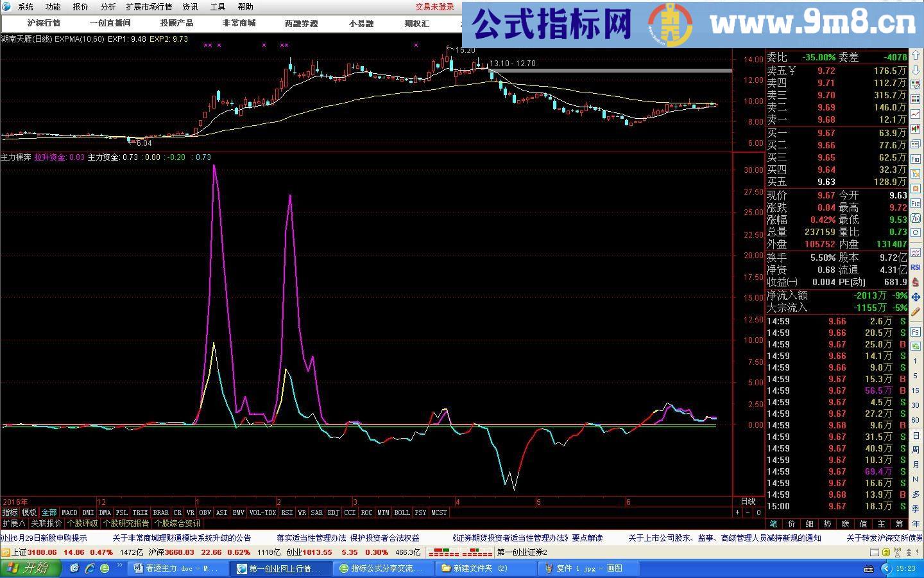Screen dimensions: 924x578
Task: Click the wavy lines indicator icon in sidebar
Action: 916,252
